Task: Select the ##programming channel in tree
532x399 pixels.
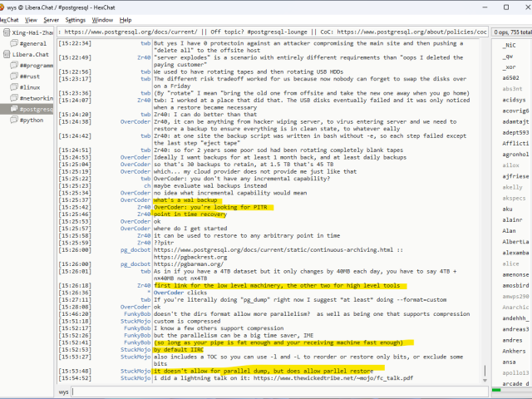Action: point(37,65)
